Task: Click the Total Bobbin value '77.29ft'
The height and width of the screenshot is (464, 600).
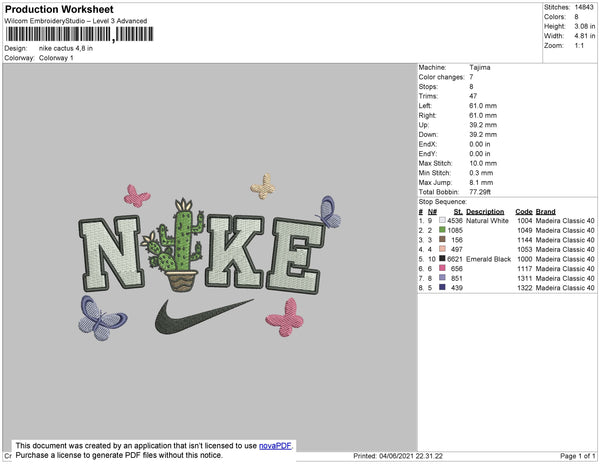Action: 480,192
